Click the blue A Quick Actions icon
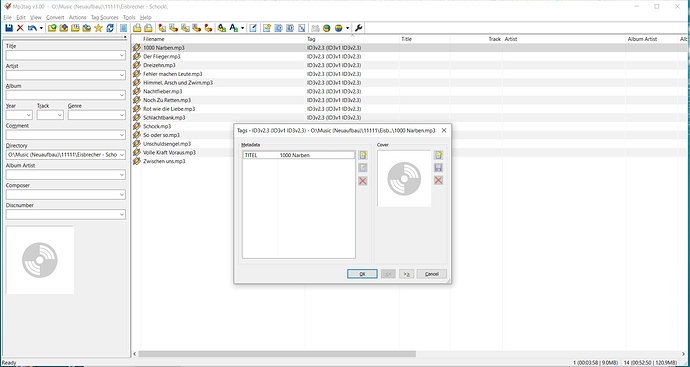 tap(234, 28)
